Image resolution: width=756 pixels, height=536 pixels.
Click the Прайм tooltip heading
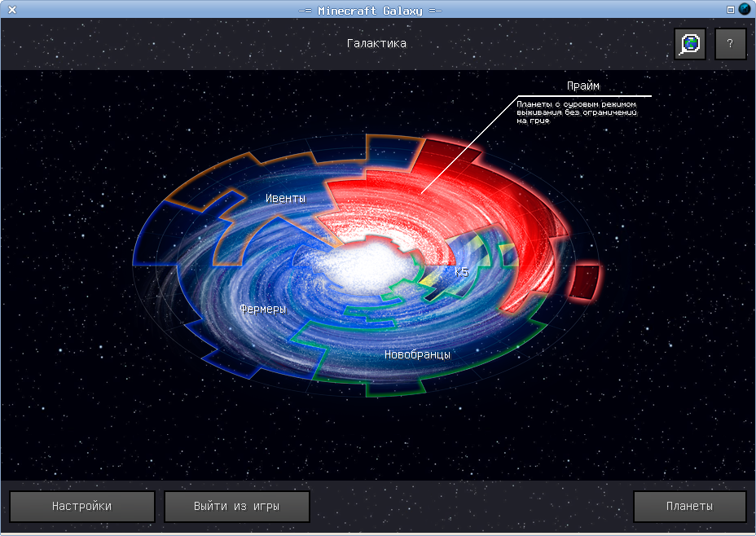pyautogui.click(x=583, y=86)
